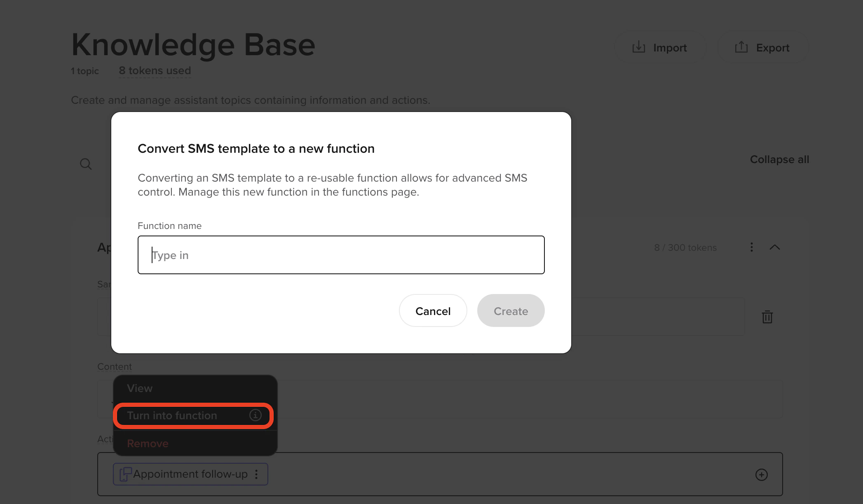Click the trash delete icon

click(x=767, y=317)
